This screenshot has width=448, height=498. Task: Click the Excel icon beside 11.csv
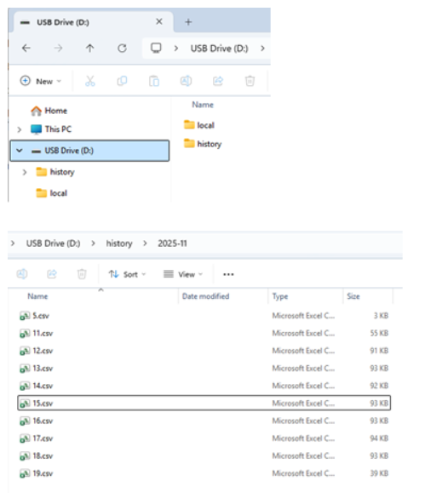pyautogui.click(x=25, y=334)
